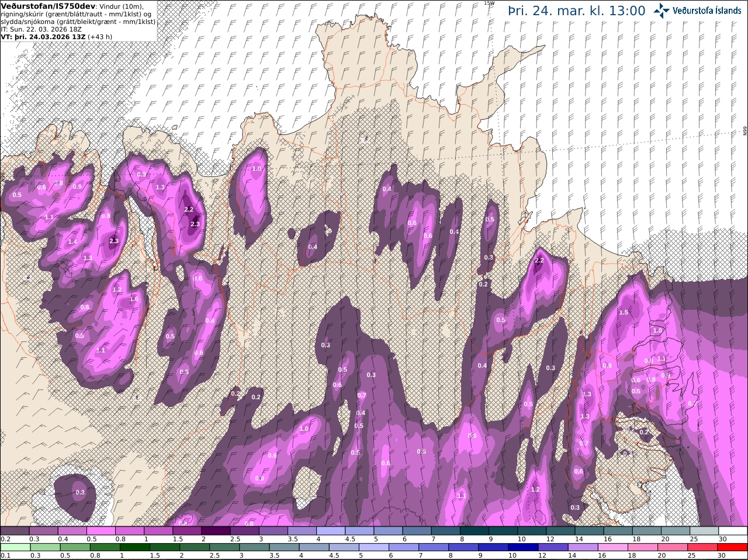Click the 1.4 precipitation value on the Westfjords
Image resolution: width=748 pixels, height=560 pixels.
pos(72,242)
